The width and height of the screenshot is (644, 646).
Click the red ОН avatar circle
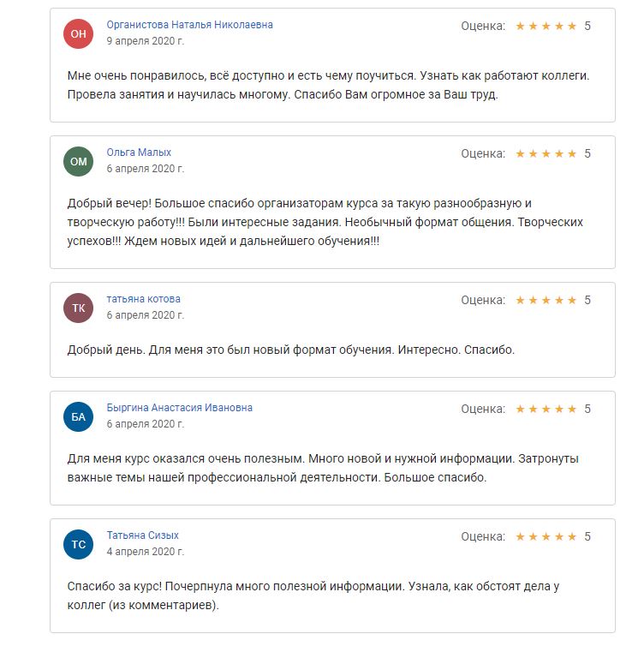[78, 33]
